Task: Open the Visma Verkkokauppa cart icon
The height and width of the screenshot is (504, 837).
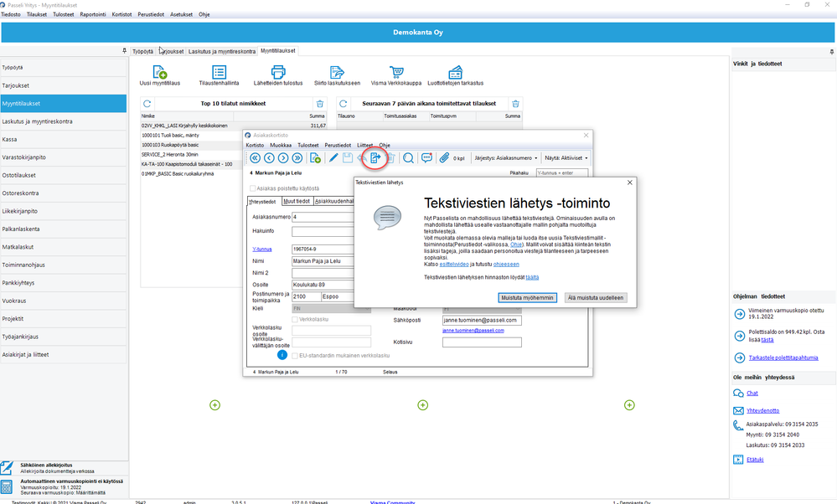Action: pyautogui.click(x=396, y=72)
